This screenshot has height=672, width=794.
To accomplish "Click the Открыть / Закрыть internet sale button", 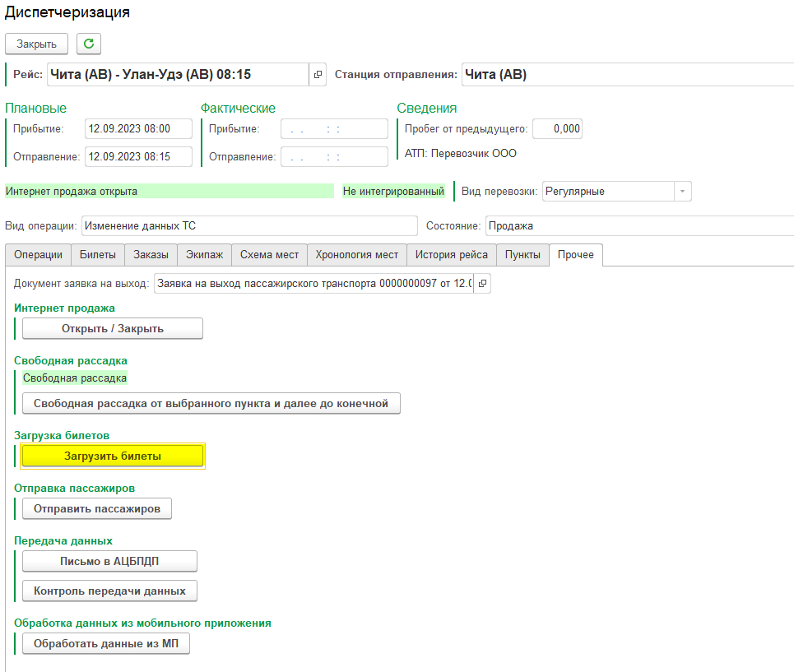I will pyautogui.click(x=113, y=328).
